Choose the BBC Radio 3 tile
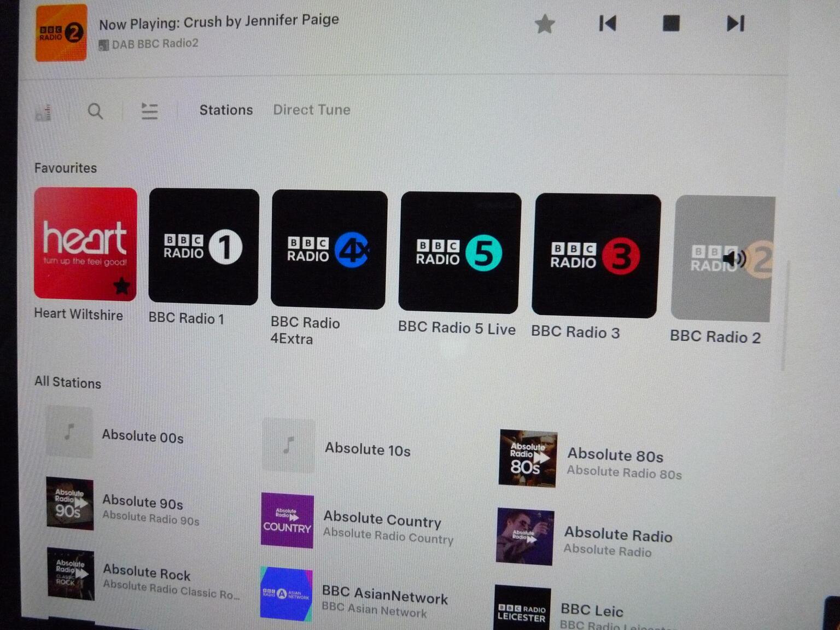Screen dimensions: 840x630 (596, 255)
